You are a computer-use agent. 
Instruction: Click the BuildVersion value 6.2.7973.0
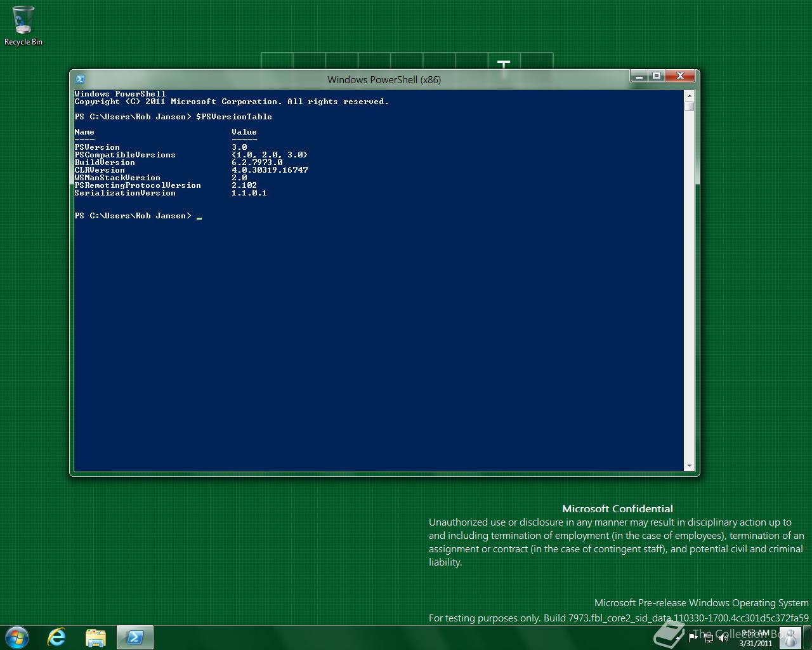tap(257, 162)
